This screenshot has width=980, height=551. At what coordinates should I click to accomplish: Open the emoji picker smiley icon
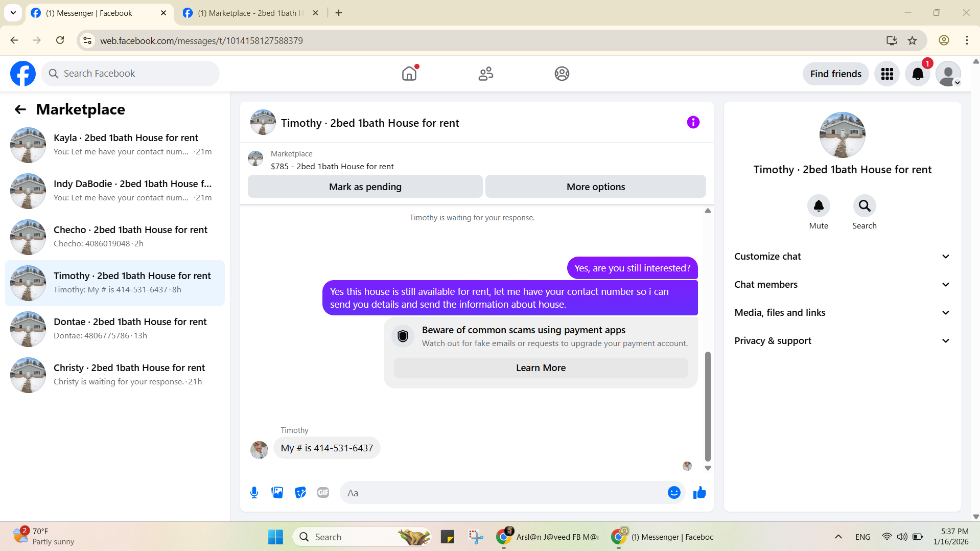pyautogui.click(x=674, y=493)
